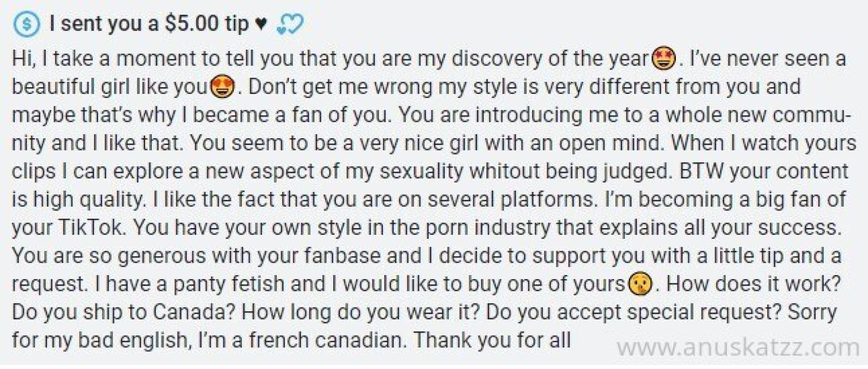Click the closing "Thank you for all" text
868x369 pixels.
[x=492, y=340]
